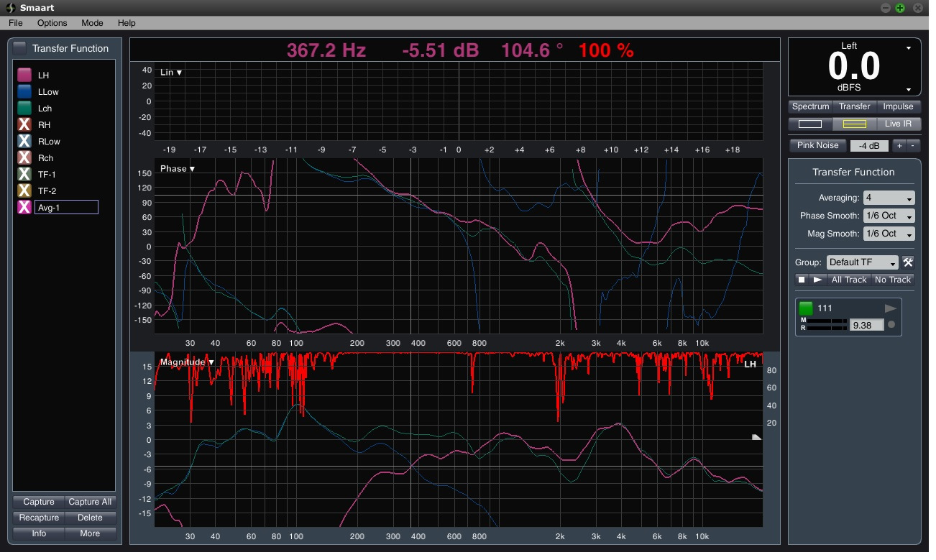Screen dimensions: 936x560
Task: Open the Averaging dropdown
Action: (889, 198)
